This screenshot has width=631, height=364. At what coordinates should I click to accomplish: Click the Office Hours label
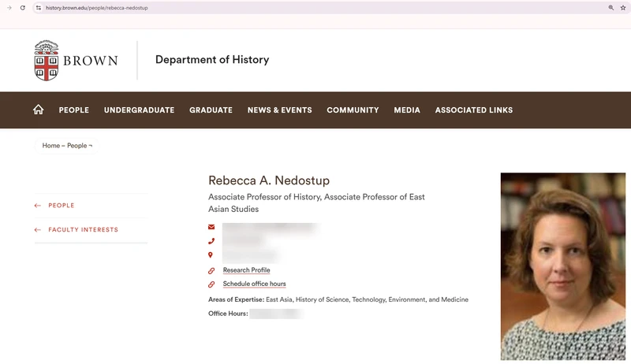coord(228,314)
